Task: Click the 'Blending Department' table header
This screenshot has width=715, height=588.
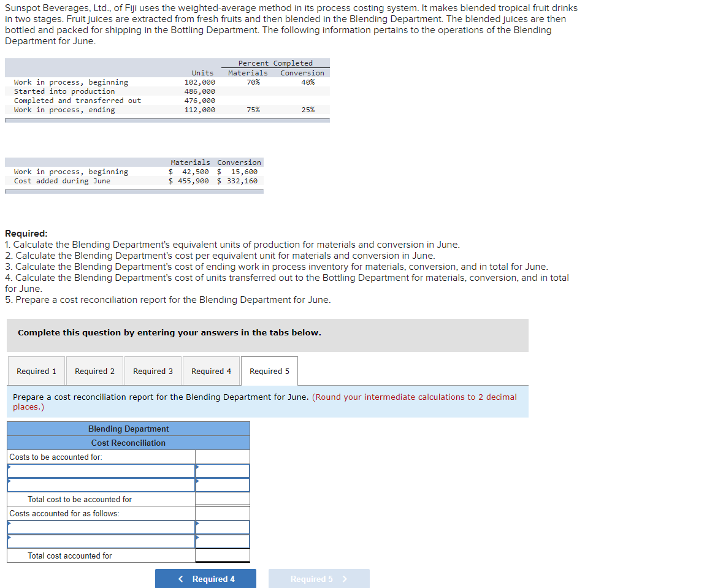Action: [x=128, y=429]
